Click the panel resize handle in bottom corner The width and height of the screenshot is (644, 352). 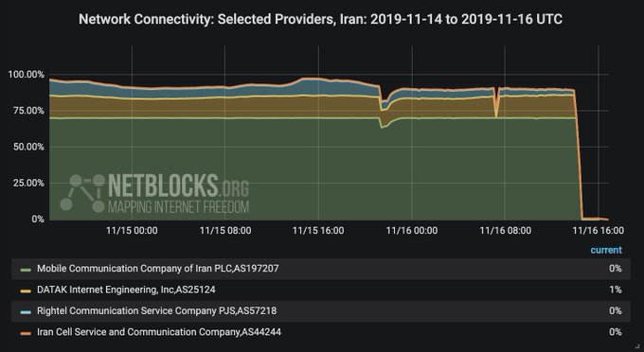[x=637, y=347]
